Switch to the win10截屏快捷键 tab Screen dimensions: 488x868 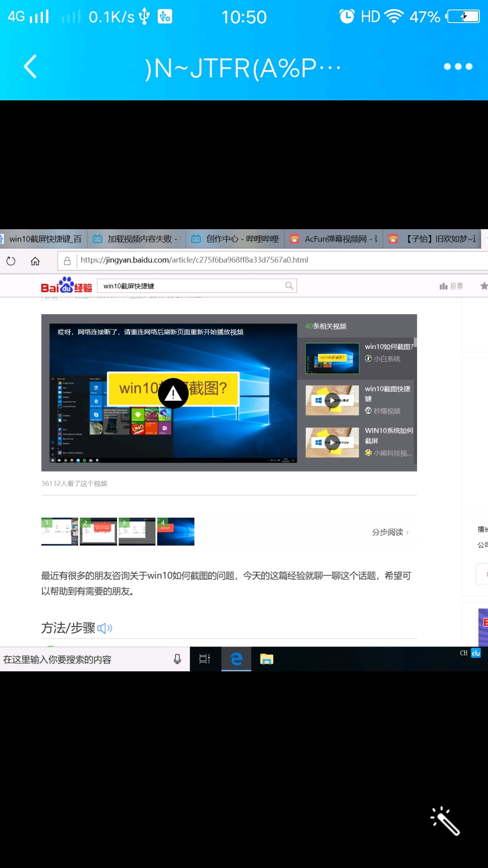[x=43, y=239]
